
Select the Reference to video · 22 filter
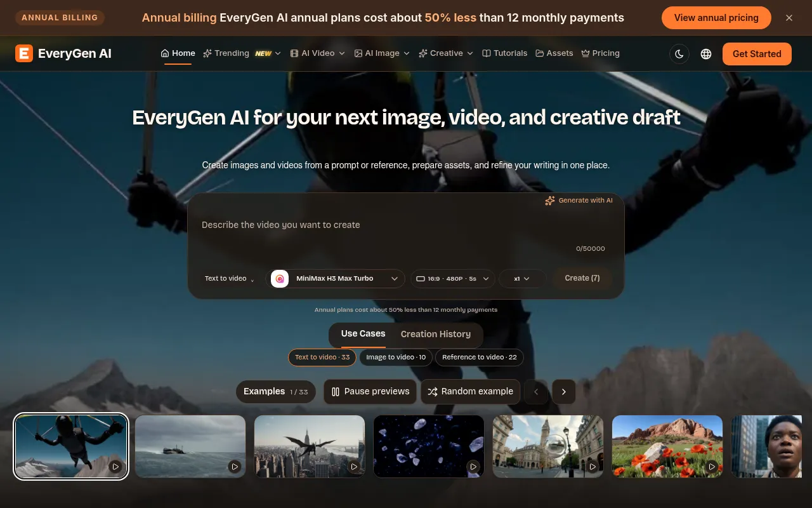click(x=480, y=358)
